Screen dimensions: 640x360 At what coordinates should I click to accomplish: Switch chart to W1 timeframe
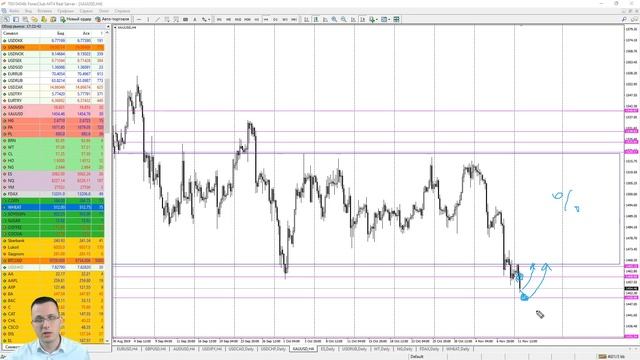[285, 19]
